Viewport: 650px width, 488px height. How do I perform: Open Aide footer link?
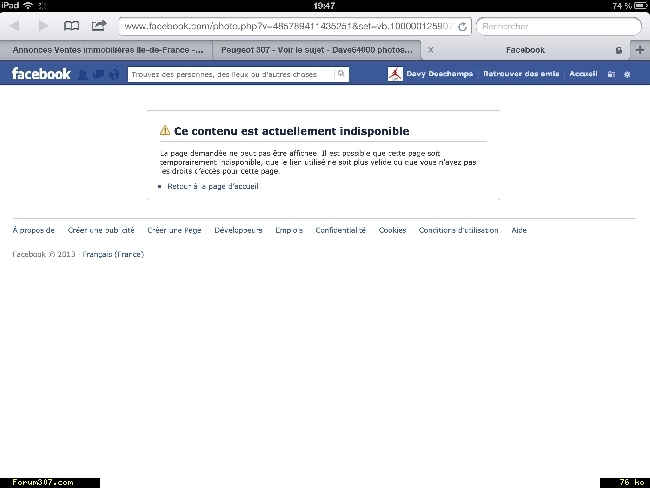click(x=519, y=230)
